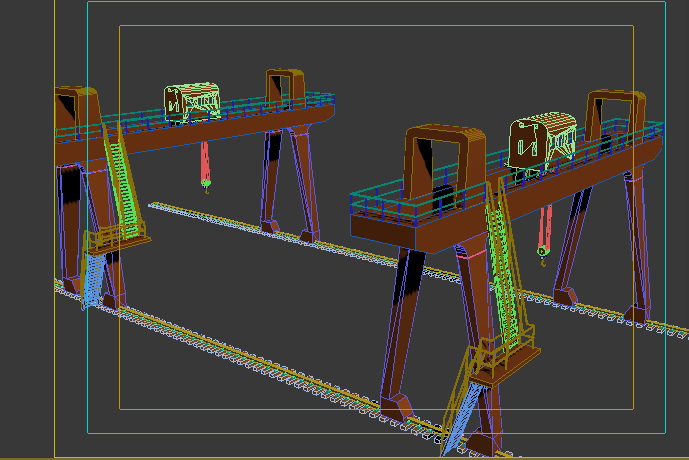The height and width of the screenshot is (460, 689).
Task: Select the blue lower stairs of right crane
Action: click(x=461, y=417)
